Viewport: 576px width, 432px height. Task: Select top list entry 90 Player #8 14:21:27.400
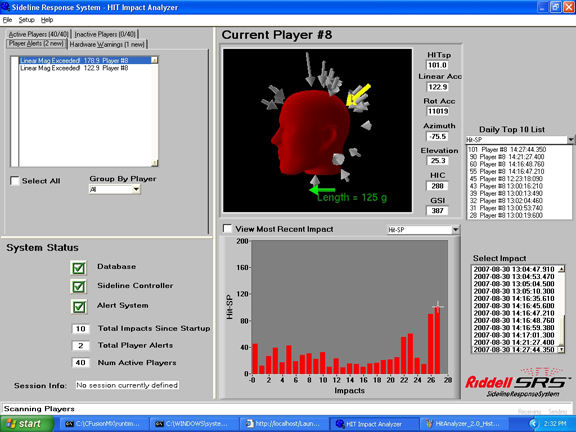[519, 157]
